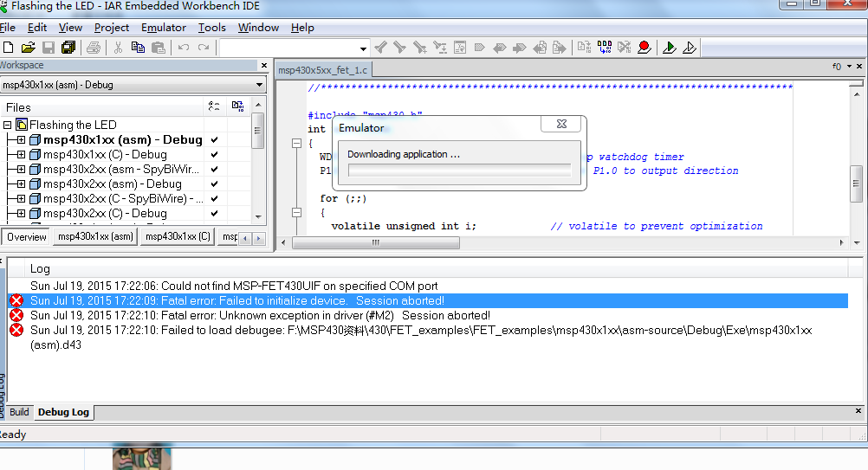This screenshot has height=470, width=868.
Task: Click the Save All stacked disks icon
Action: (x=68, y=48)
